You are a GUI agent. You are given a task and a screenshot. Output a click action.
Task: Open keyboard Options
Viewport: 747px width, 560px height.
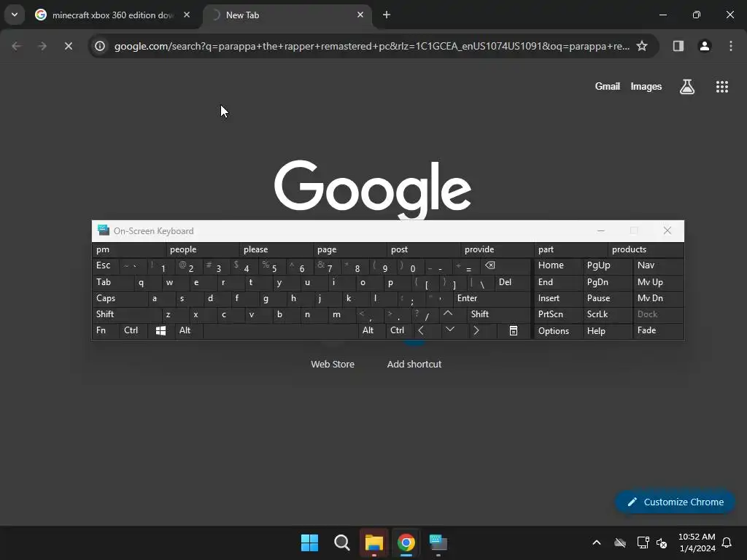[x=558, y=330]
